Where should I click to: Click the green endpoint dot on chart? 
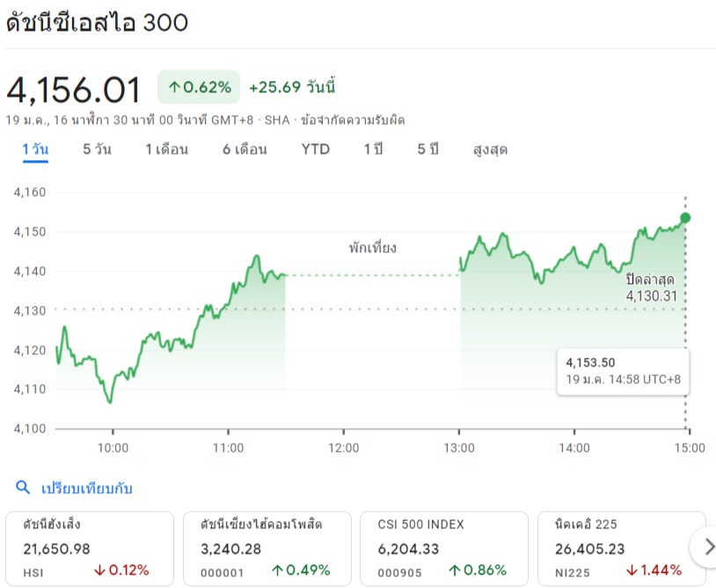685,218
